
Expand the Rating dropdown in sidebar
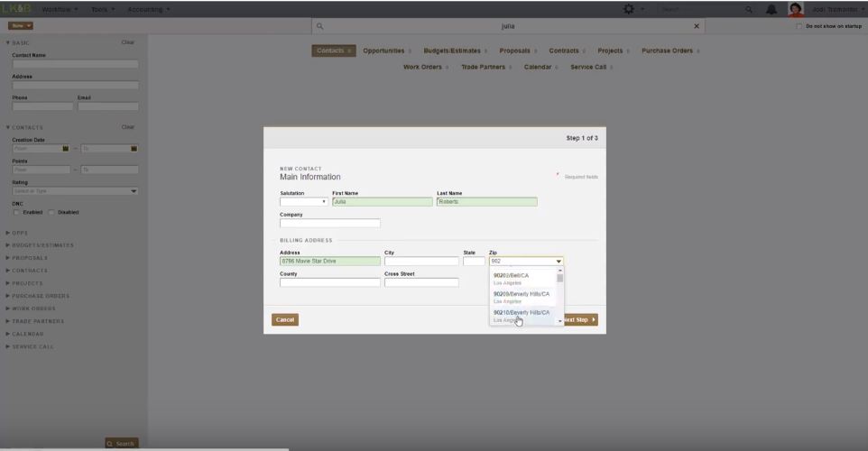134,190
